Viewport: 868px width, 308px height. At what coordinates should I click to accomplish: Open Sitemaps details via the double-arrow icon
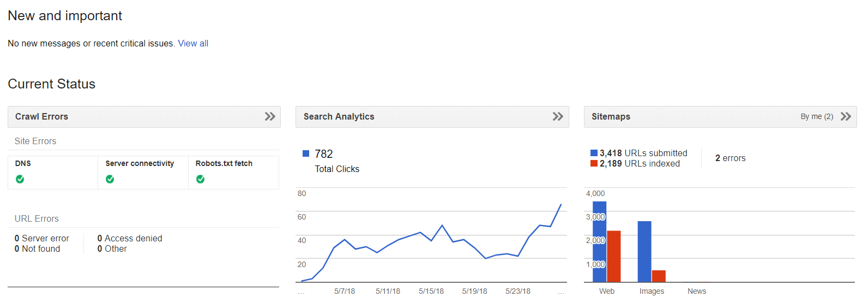pyautogui.click(x=846, y=116)
